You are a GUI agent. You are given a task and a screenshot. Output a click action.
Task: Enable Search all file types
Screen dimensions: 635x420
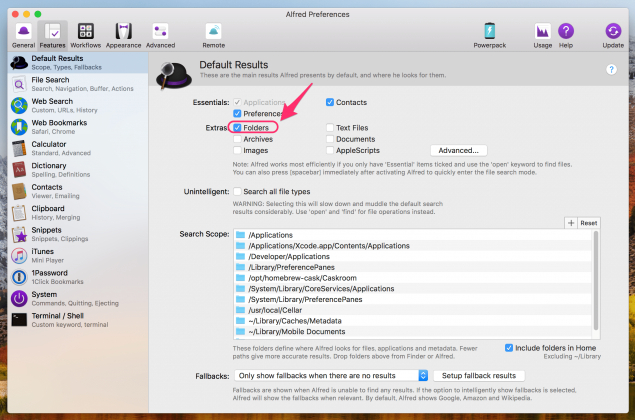tap(237, 192)
